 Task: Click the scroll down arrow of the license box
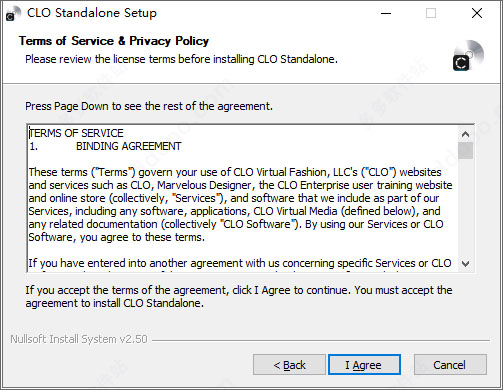pyautogui.click(x=465, y=263)
